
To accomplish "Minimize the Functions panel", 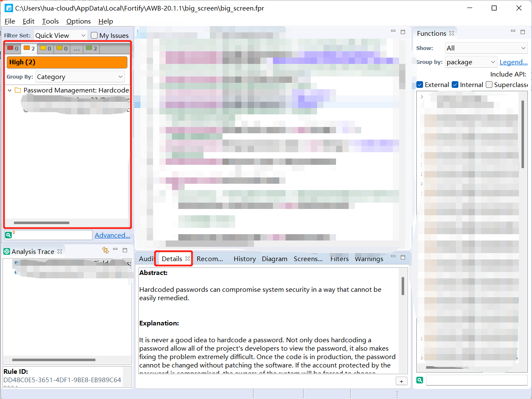I will tap(513, 31).
